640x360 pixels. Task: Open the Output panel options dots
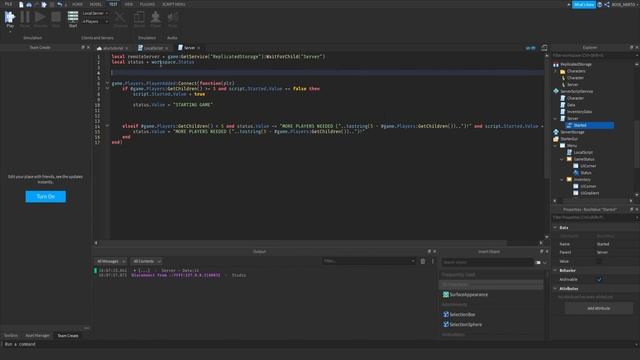433,261
